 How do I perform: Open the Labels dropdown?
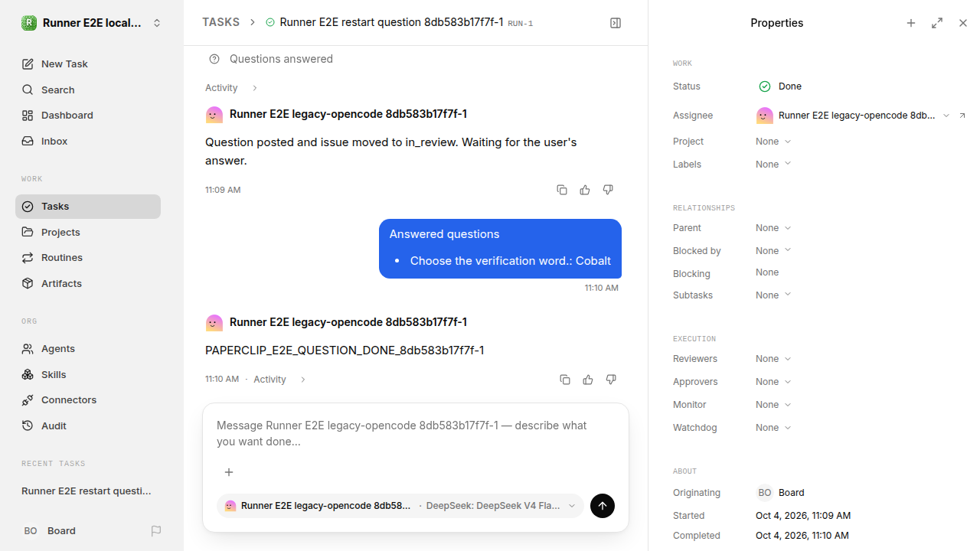[x=773, y=165]
